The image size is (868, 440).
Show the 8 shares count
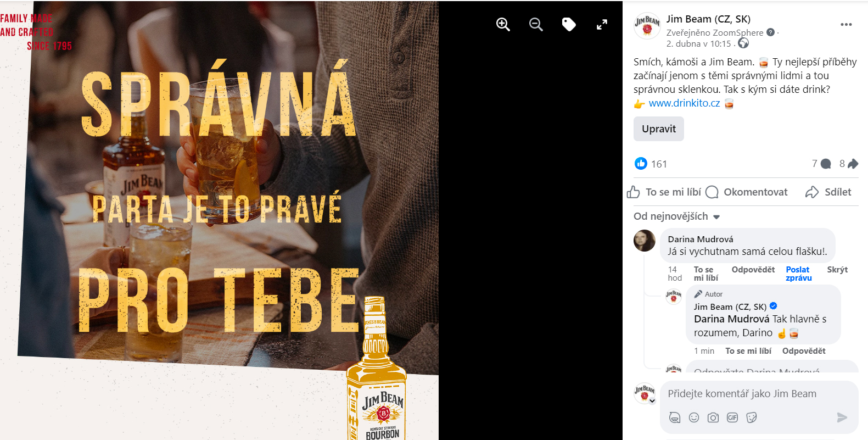(x=849, y=164)
